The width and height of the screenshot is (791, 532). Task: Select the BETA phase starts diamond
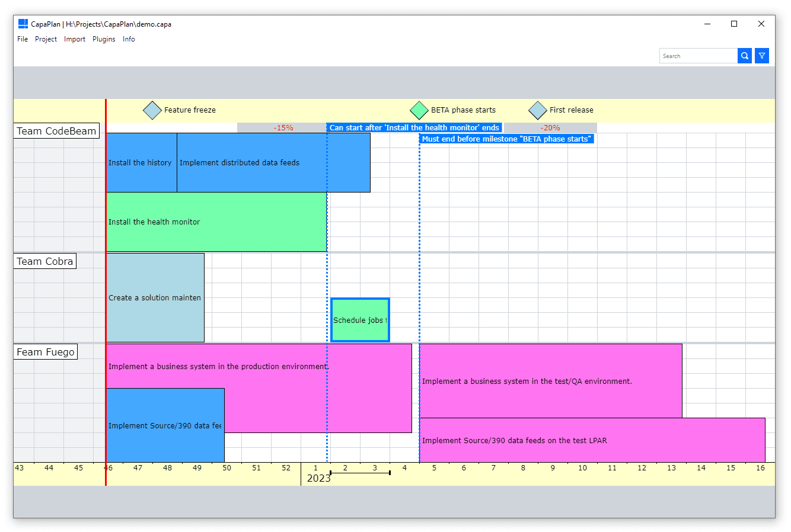click(x=419, y=110)
